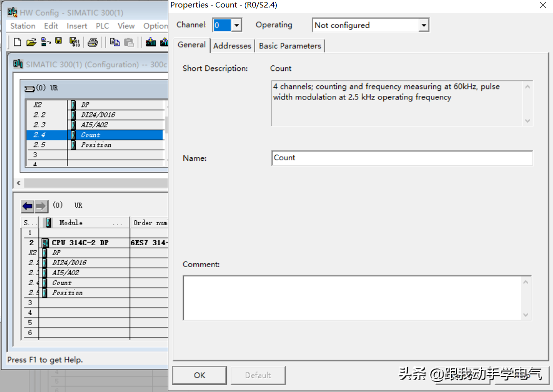
Task: Select CPU 314C-2 DP module row
Action: coord(80,243)
